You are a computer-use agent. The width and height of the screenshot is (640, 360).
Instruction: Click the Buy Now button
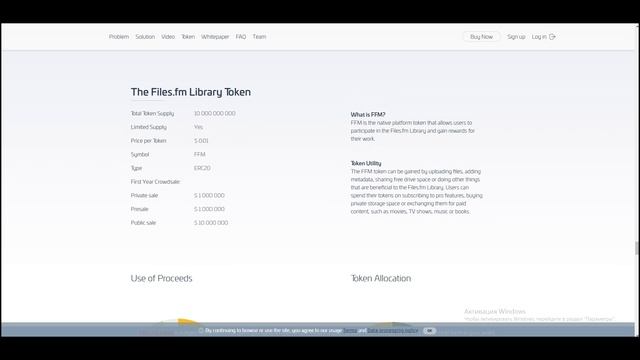tap(481, 37)
